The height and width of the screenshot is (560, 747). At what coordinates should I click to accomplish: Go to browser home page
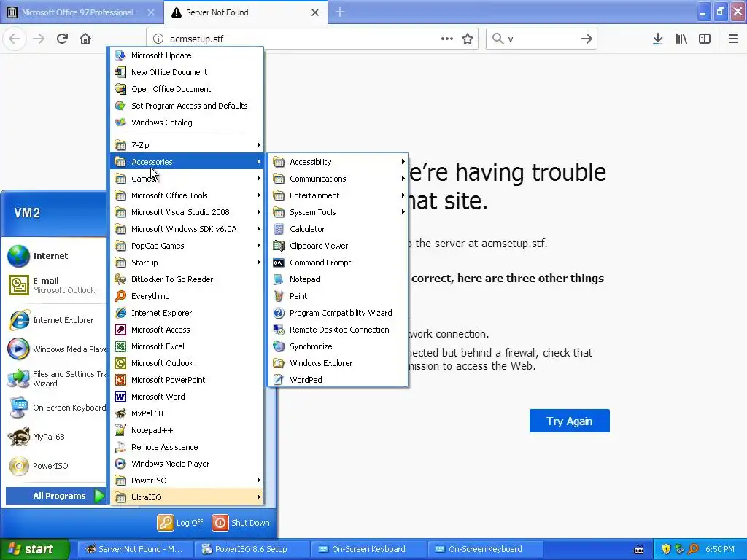pyautogui.click(x=85, y=39)
